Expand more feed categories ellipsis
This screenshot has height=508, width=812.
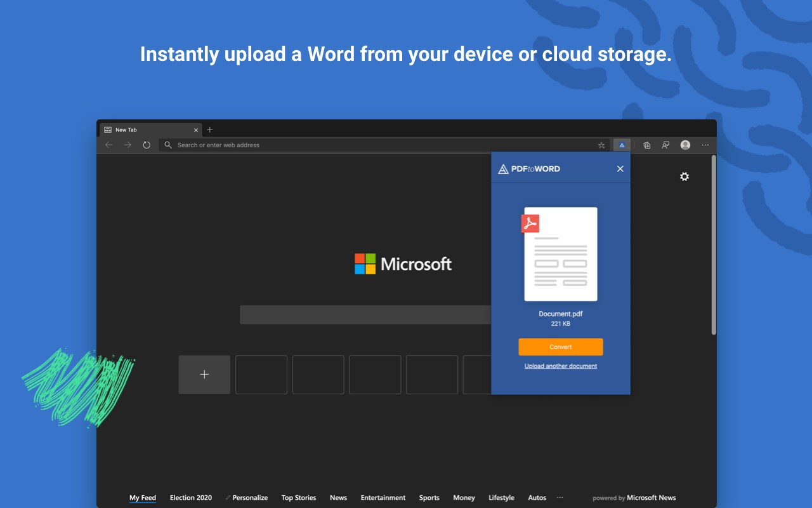(x=560, y=498)
